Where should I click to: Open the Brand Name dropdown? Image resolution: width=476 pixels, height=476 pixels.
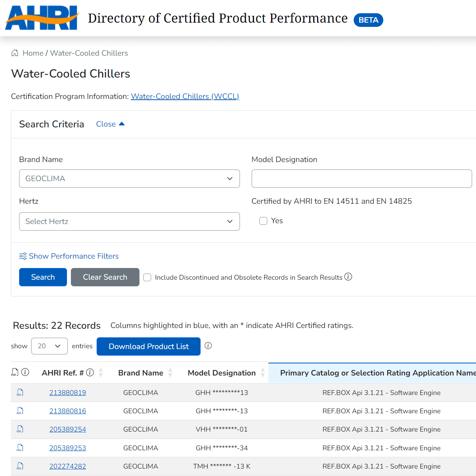click(x=129, y=178)
